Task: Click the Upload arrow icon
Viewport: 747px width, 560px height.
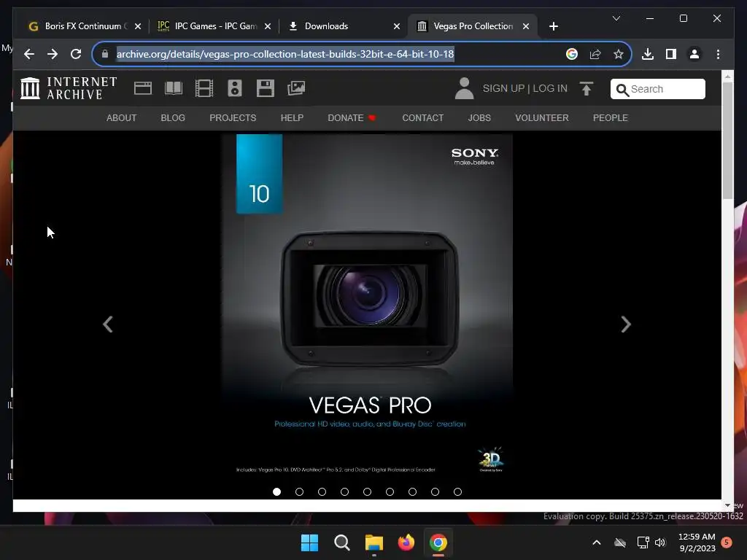Action: [587, 88]
